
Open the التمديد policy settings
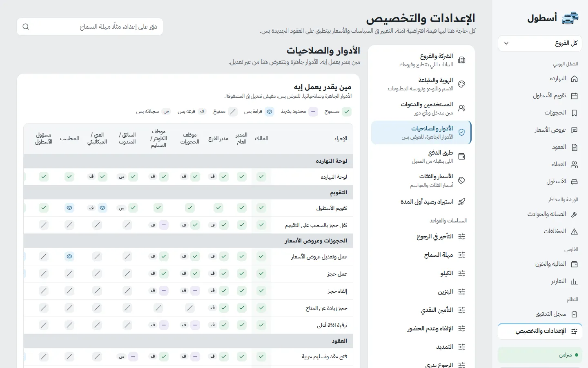point(421,347)
